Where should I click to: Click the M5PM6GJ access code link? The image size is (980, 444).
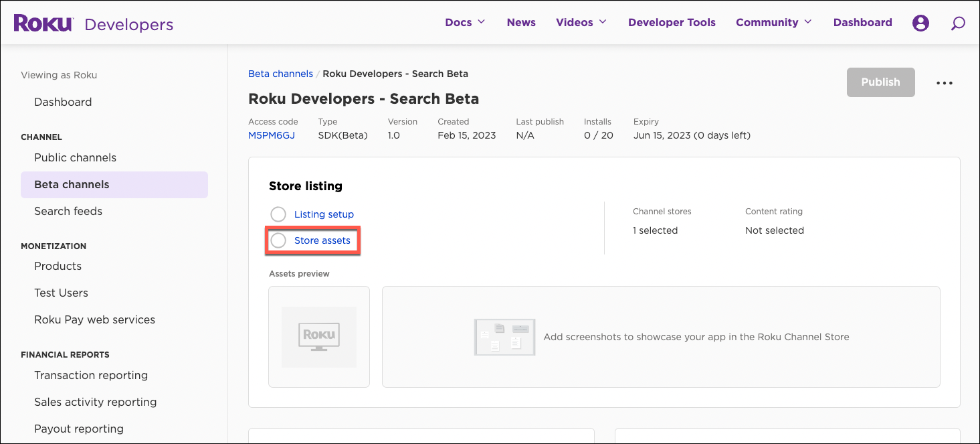[271, 135]
